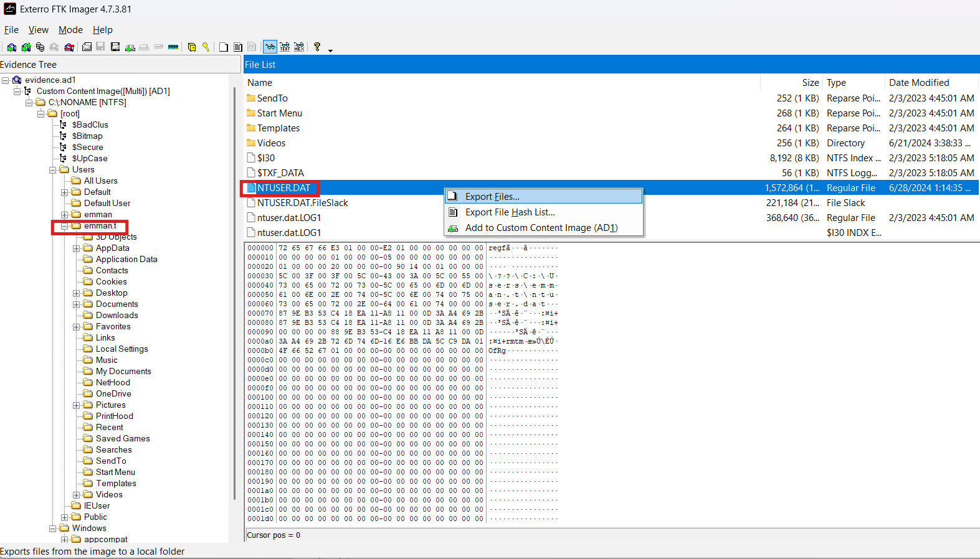
Task: Collapse the Custom Content Image node
Action: [17, 92]
